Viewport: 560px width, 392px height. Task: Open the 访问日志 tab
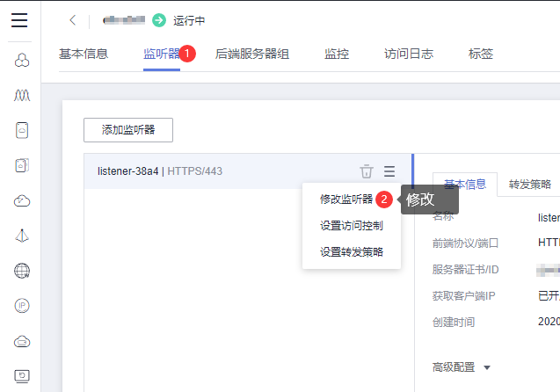tap(409, 54)
